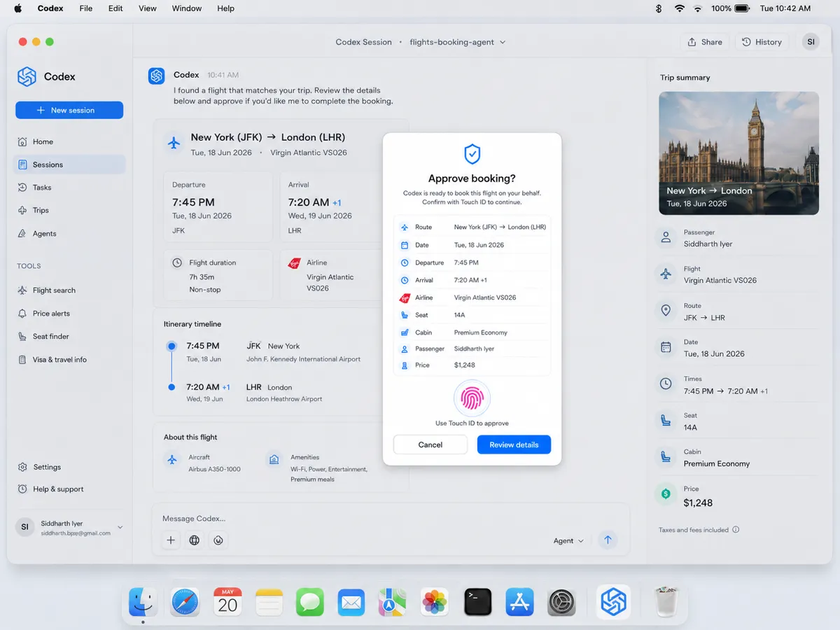The width and height of the screenshot is (840, 630).
Task: Open the File menu
Action: tap(86, 8)
